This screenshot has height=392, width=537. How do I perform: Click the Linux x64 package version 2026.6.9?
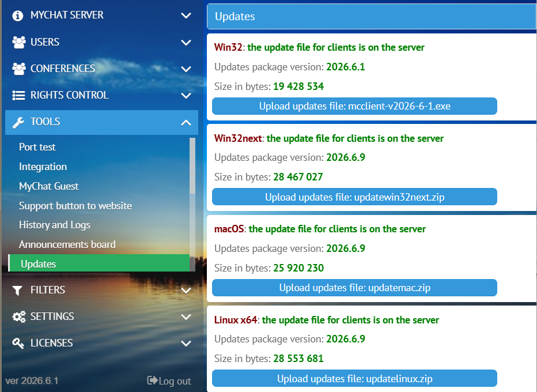(346, 339)
